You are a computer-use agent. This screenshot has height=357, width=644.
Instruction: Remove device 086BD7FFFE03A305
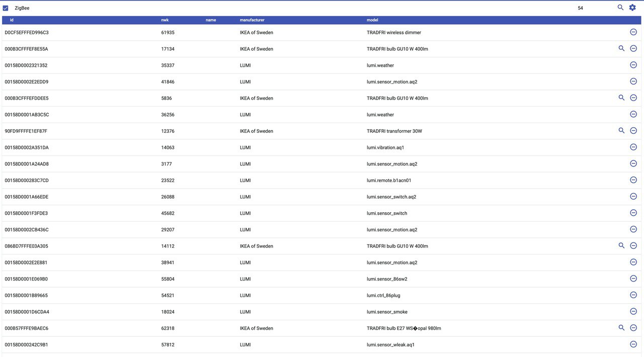pos(633,245)
